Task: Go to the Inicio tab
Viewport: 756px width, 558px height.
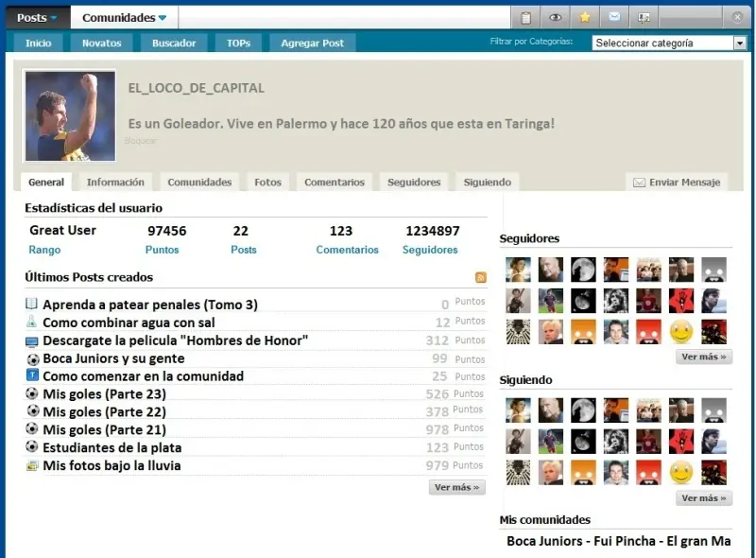Action: pyautogui.click(x=38, y=43)
